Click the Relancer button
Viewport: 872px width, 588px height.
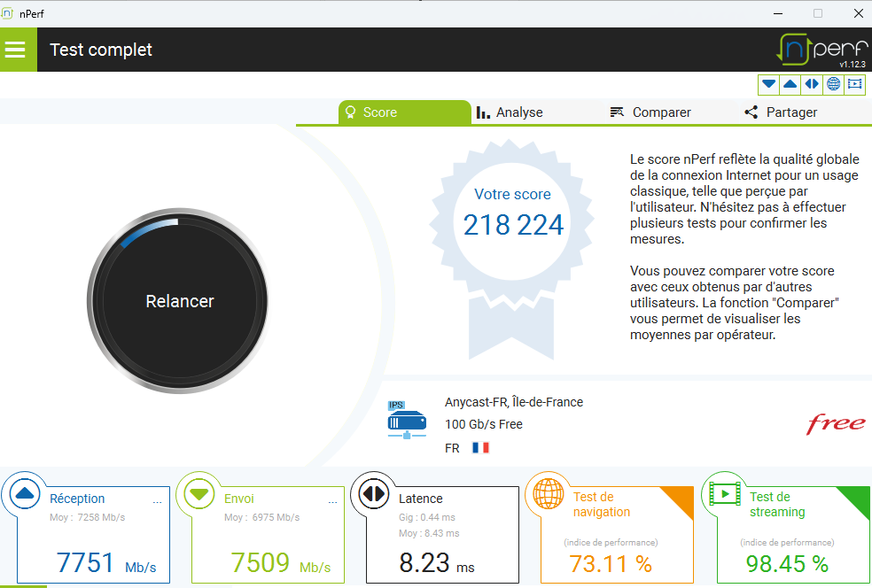pyautogui.click(x=178, y=301)
